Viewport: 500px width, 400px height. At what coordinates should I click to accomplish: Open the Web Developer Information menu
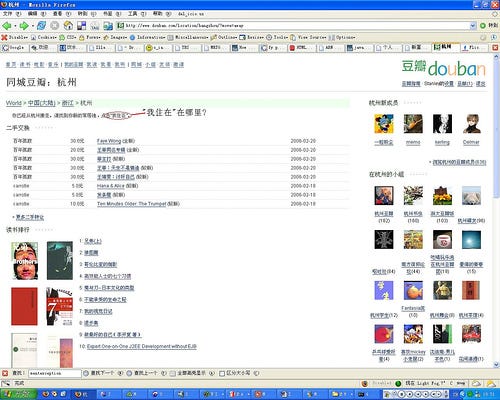(148, 37)
